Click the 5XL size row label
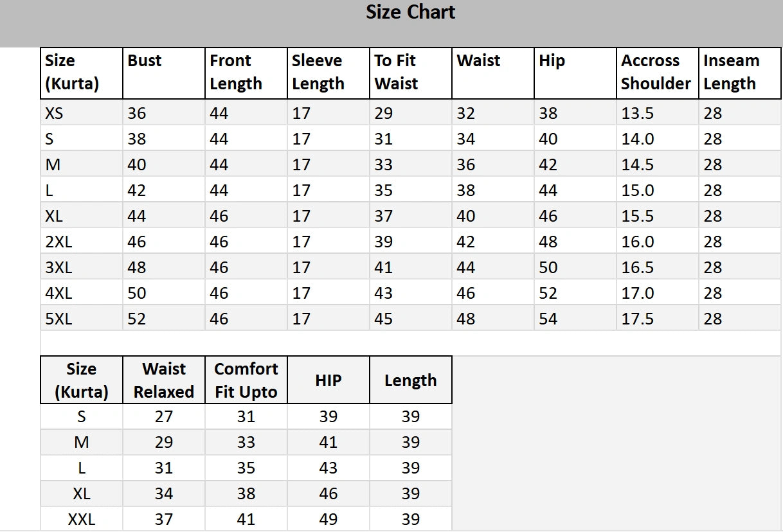Viewport: 783px width, 532px height. pos(59,319)
